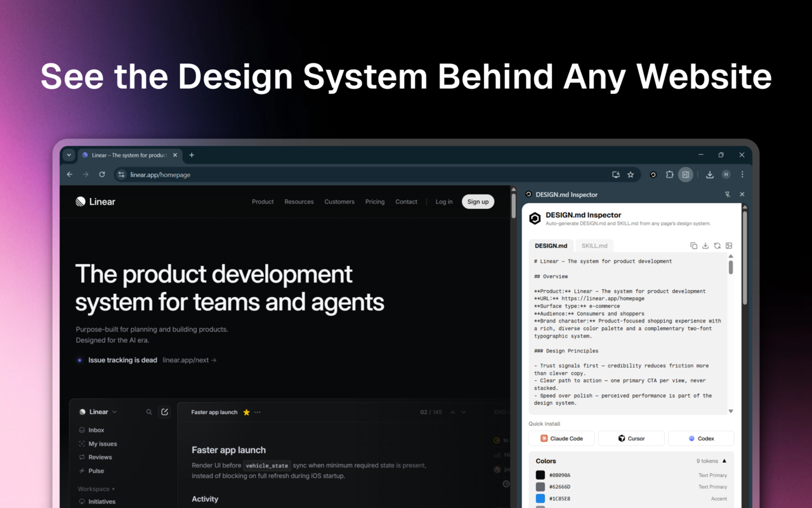
Task: Toggle the browser side panel button
Action: point(686,175)
